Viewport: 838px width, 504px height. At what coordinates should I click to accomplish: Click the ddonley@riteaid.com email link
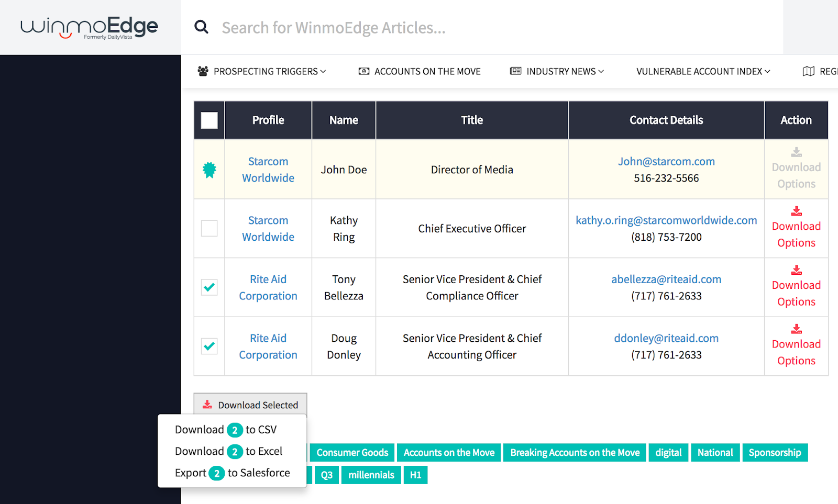click(666, 338)
